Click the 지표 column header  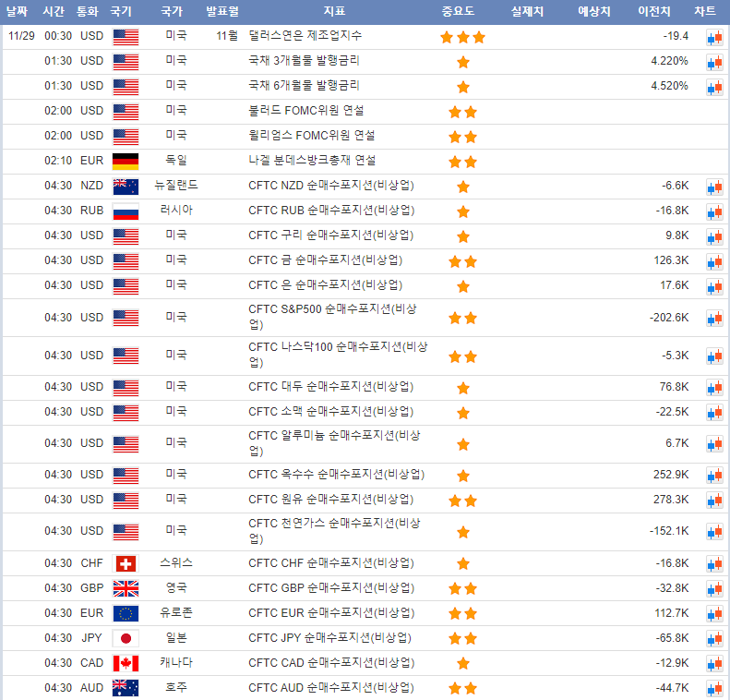[x=335, y=11]
